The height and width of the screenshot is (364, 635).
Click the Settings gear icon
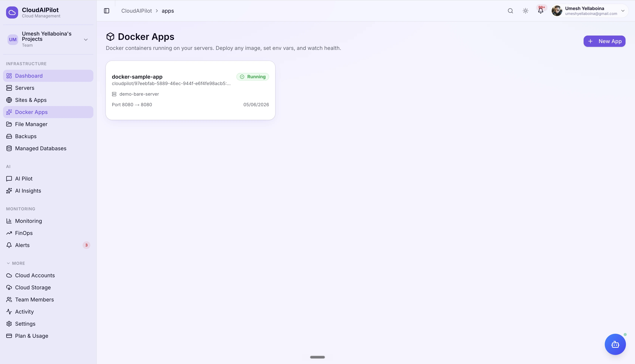9,324
